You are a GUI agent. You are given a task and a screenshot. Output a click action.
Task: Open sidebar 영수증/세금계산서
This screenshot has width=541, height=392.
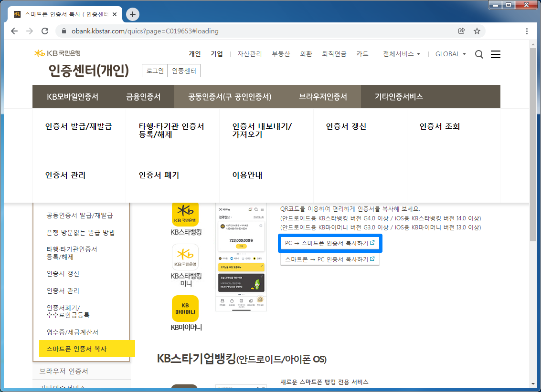pos(73,332)
